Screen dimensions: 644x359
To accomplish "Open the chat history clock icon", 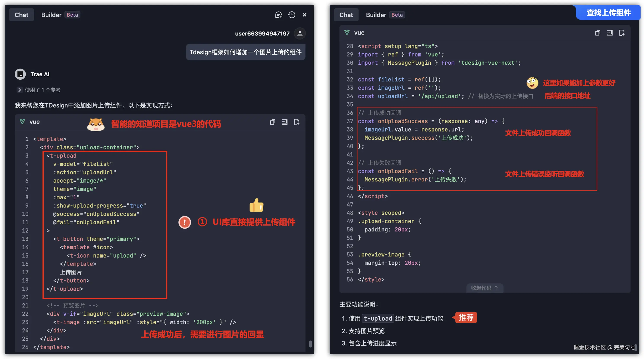I will pyautogui.click(x=292, y=15).
